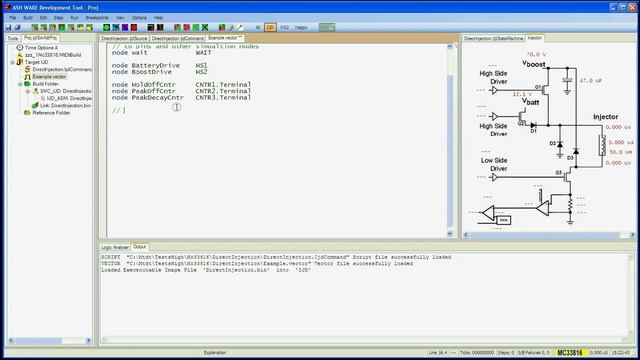Open the File menu
The height and width of the screenshot is (360, 640).
(x=13, y=18)
